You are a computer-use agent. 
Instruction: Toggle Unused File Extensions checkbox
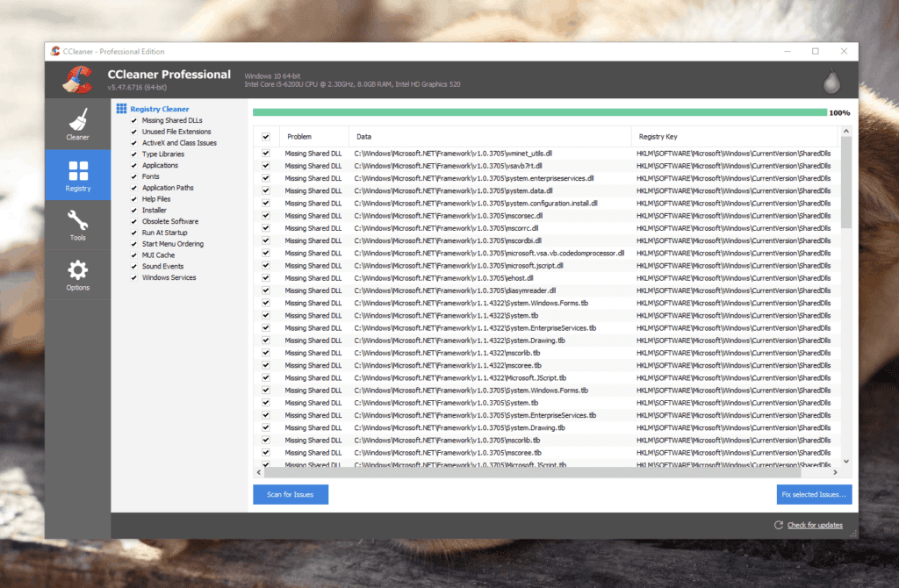pos(134,132)
